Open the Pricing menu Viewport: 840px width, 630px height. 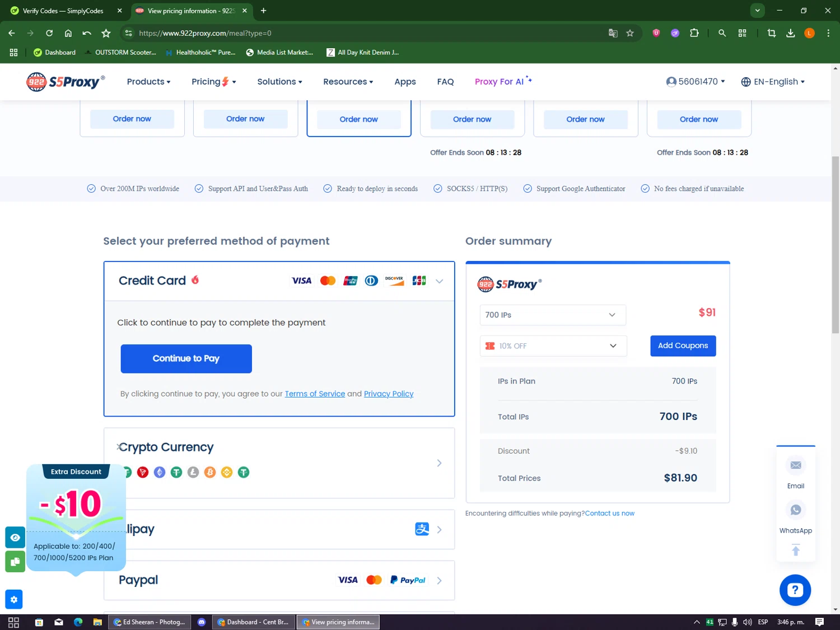pyautogui.click(x=214, y=82)
